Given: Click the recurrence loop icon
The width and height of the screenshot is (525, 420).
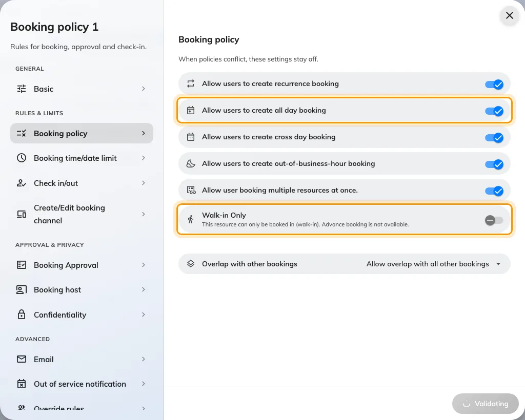Looking at the screenshot, I should [x=191, y=83].
